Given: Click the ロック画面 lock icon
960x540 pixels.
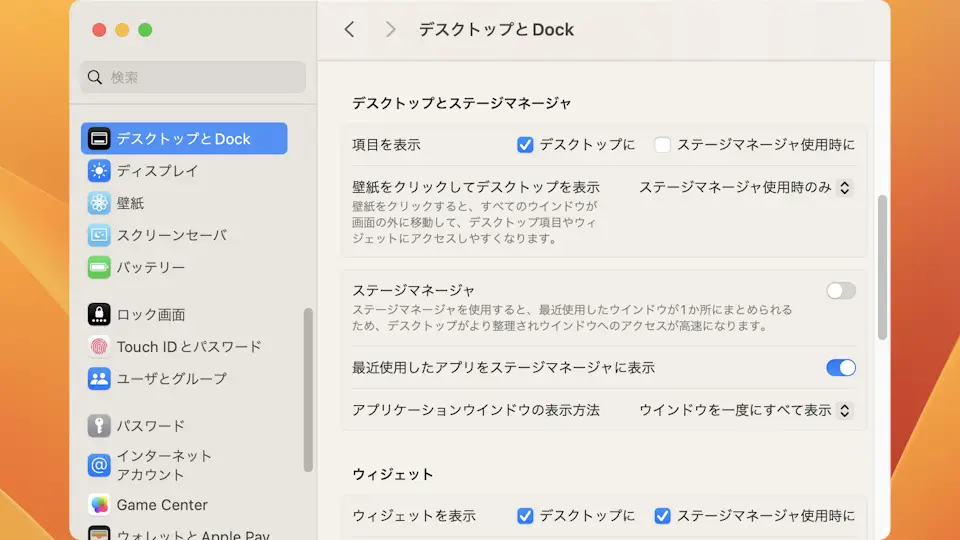Looking at the screenshot, I should click(99, 314).
